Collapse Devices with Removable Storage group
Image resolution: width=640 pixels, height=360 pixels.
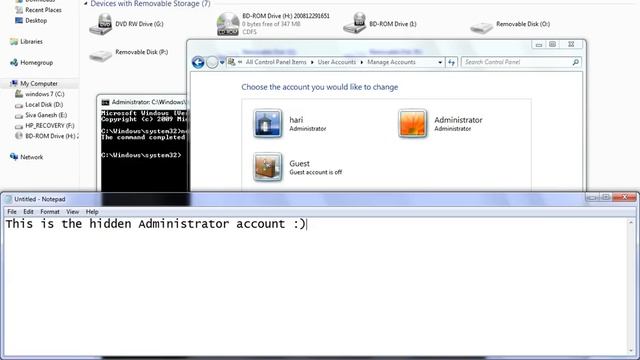[x=86, y=4]
